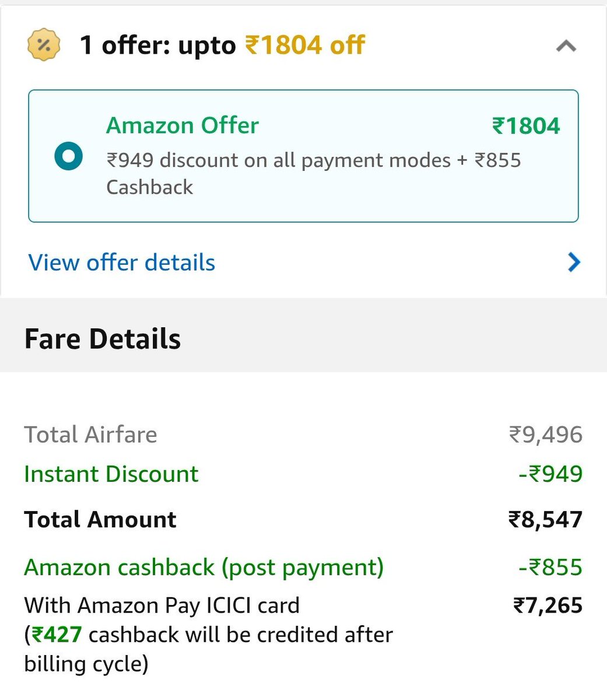Image resolution: width=607 pixels, height=700 pixels.
Task: Click the ₹7,265 ICICI card price
Action: point(548,605)
